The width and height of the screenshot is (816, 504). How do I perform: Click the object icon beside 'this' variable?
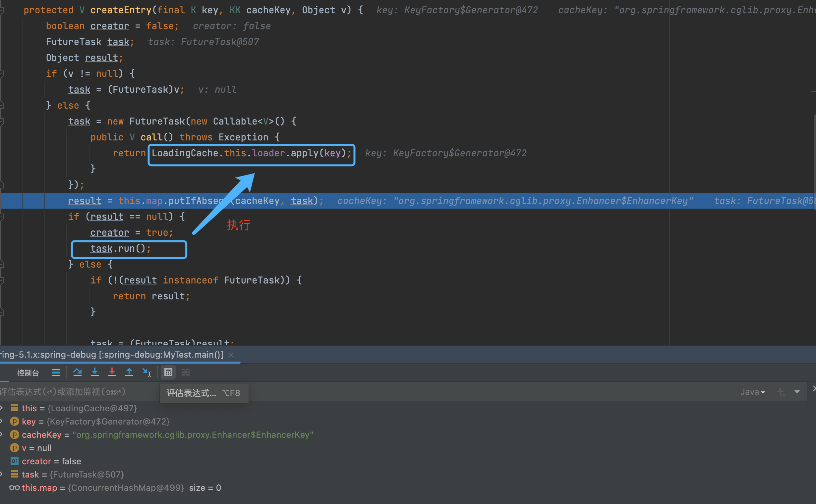14,408
